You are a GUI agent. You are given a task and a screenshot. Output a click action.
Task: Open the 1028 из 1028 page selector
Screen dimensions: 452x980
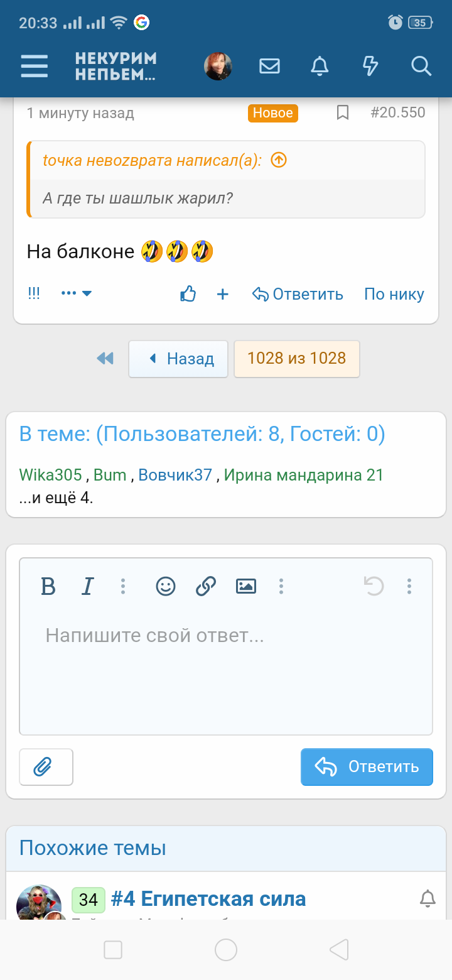point(296,359)
